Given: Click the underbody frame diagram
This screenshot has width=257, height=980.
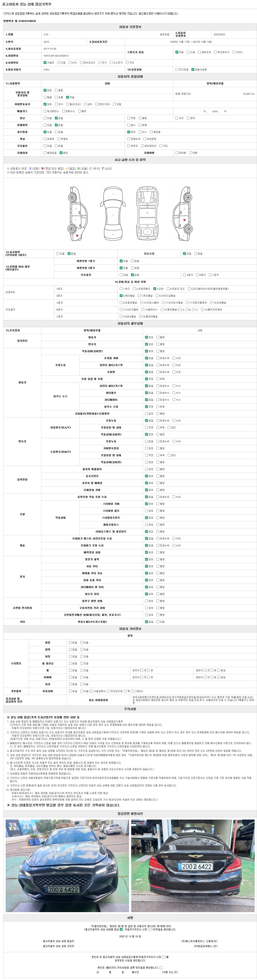Looking at the screenshot, I should point(147,213).
